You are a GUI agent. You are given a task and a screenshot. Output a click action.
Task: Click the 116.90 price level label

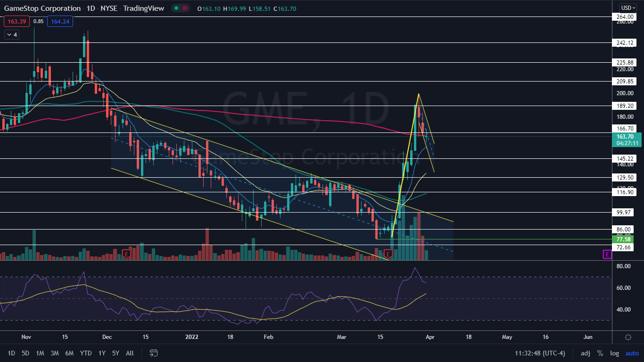(x=625, y=192)
